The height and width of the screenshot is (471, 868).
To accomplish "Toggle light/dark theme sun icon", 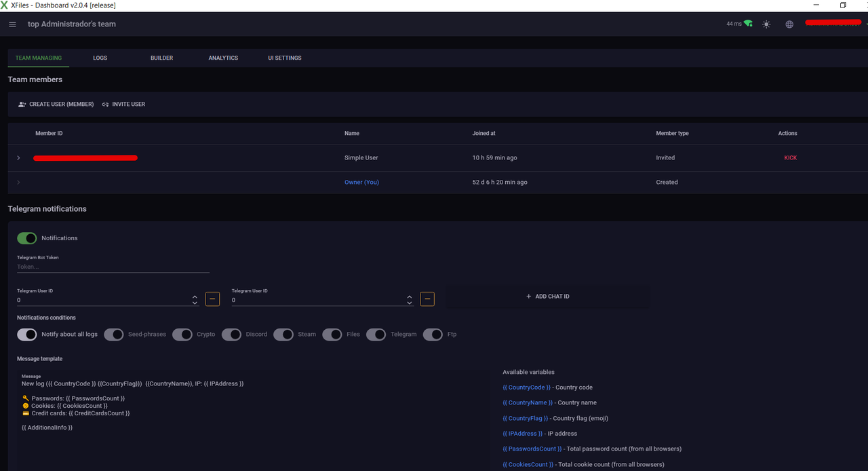I will pos(766,24).
